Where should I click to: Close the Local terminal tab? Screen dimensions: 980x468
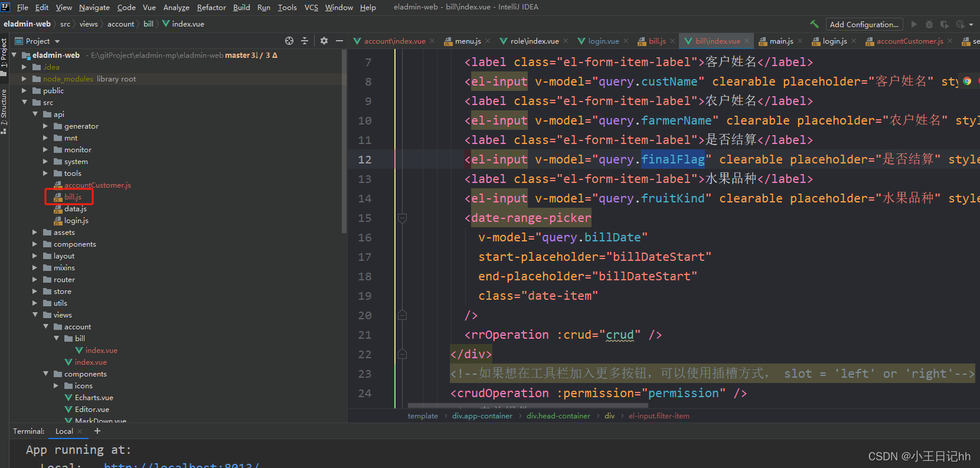point(80,431)
